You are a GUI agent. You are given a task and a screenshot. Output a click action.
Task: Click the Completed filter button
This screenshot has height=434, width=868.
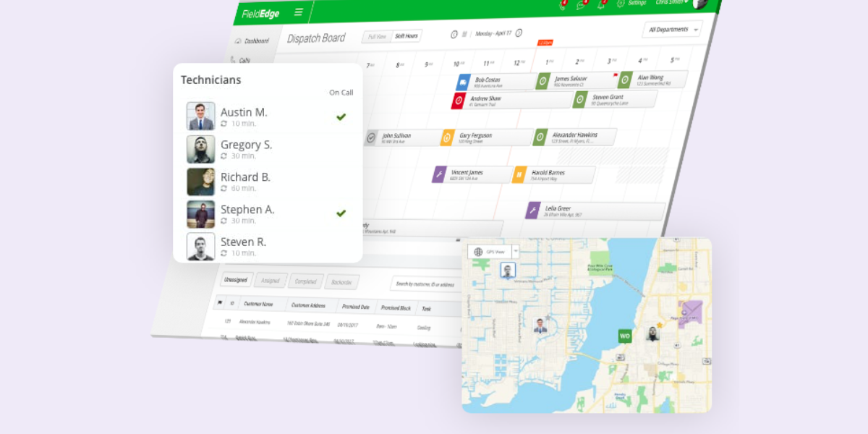click(x=305, y=280)
